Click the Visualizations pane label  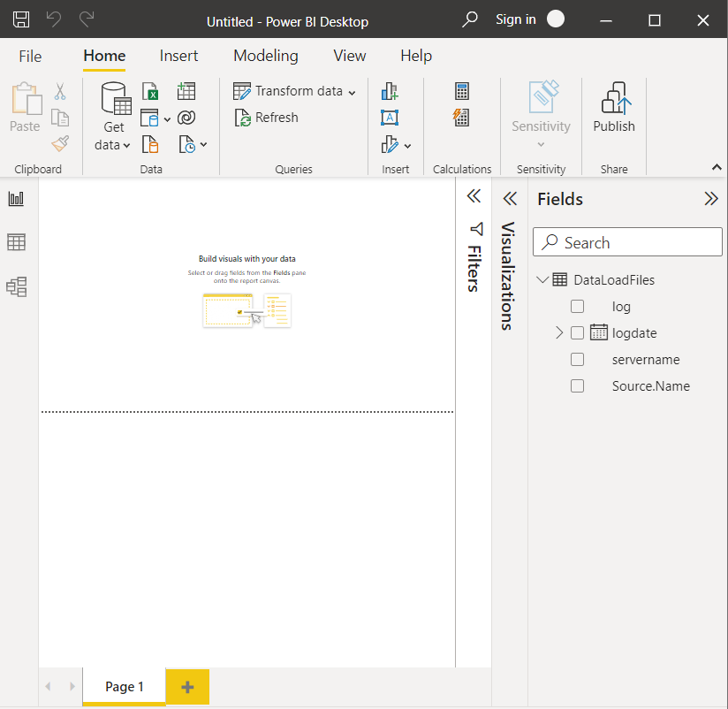508,276
